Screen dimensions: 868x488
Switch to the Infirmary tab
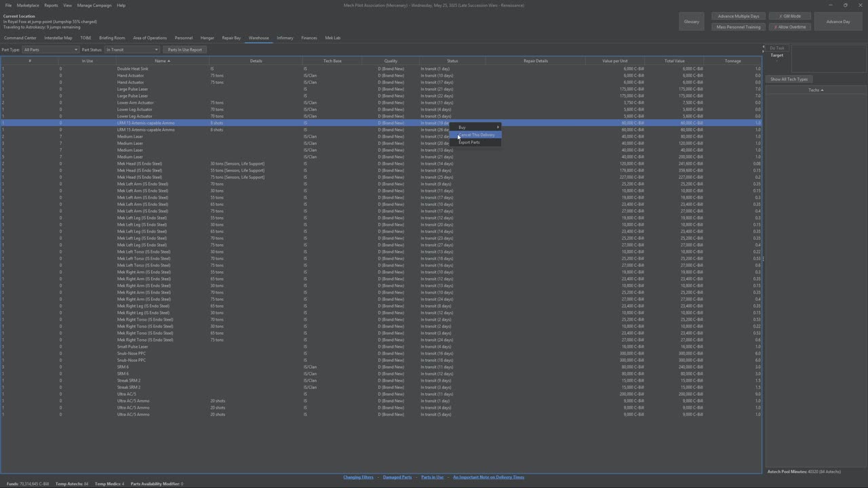click(x=285, y=38)
